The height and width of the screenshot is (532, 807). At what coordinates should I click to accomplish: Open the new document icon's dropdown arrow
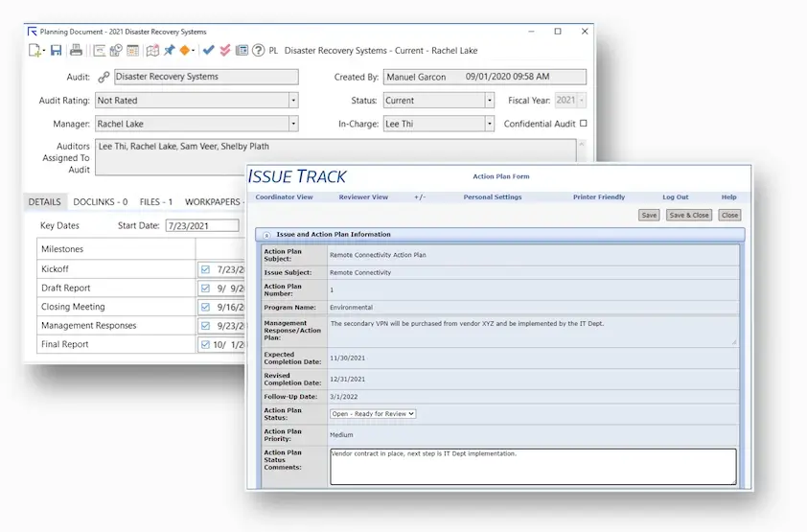[x=44, y=51]
